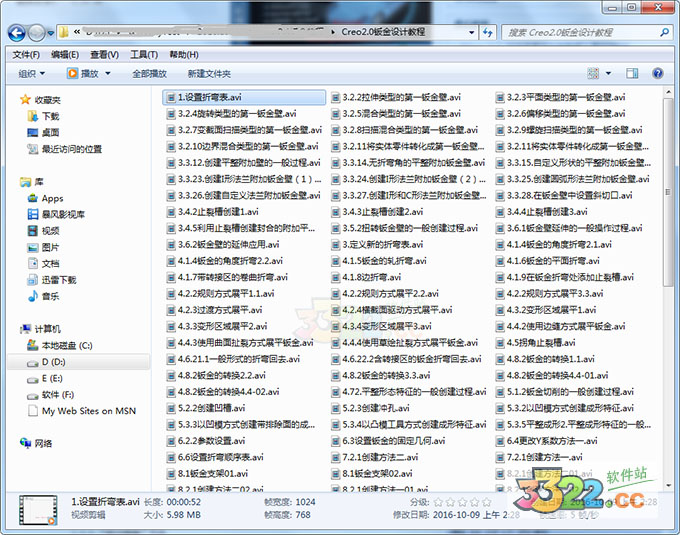Open the 工具(T) menu
The width and height of the screenshot is (680, 535).
tap(144, 54)
